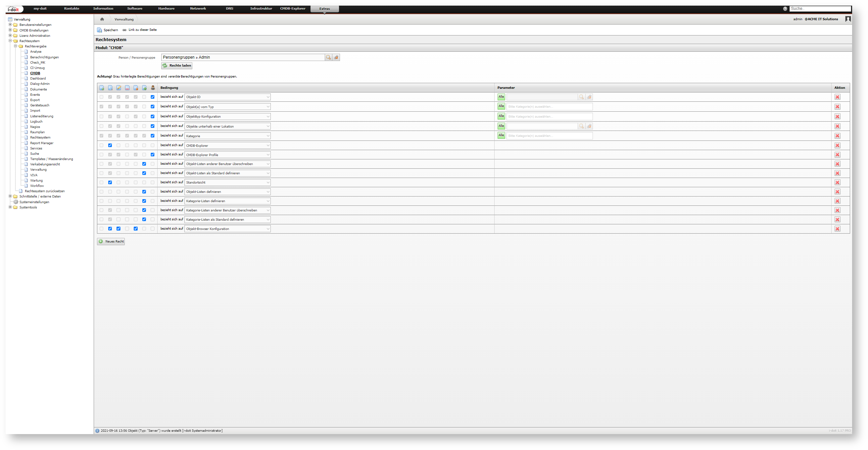Click the detach icon beside Personengruppe field

click(336, 57)
